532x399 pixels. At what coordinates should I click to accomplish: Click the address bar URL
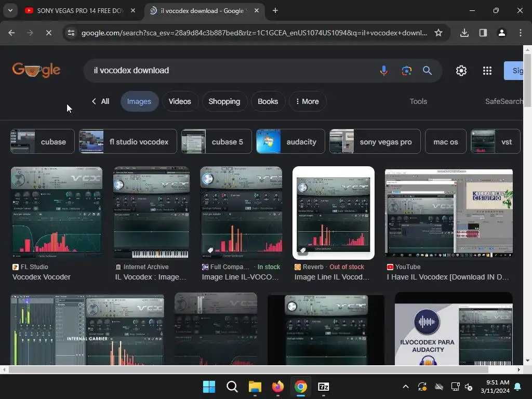254,33
